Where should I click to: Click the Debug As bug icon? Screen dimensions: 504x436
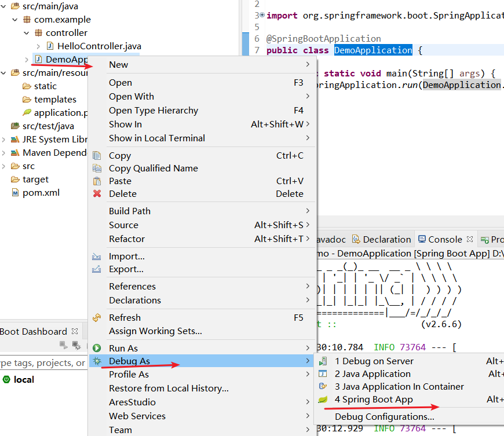[x=97, y=360]
